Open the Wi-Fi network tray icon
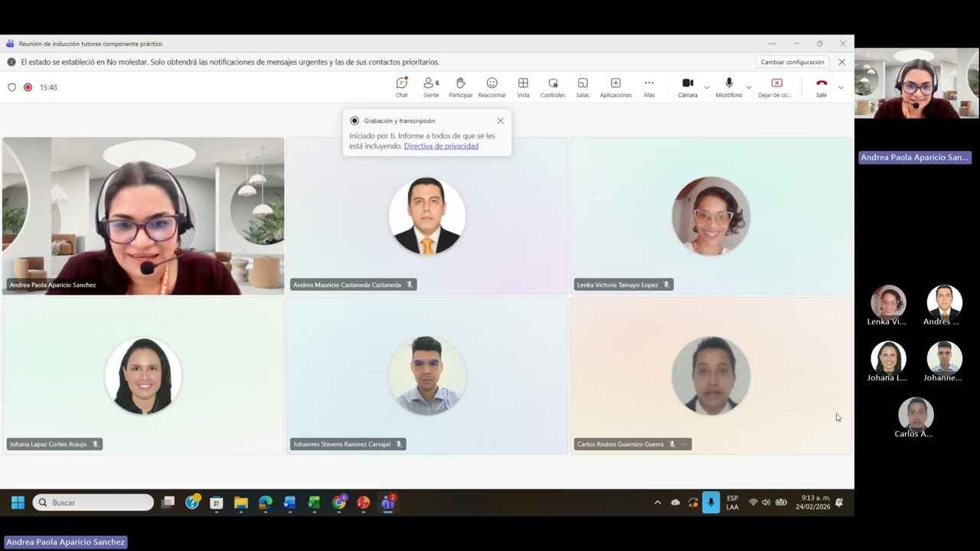Screen dimensions: 980x551 pyautogui.click(x=753, y=503)
